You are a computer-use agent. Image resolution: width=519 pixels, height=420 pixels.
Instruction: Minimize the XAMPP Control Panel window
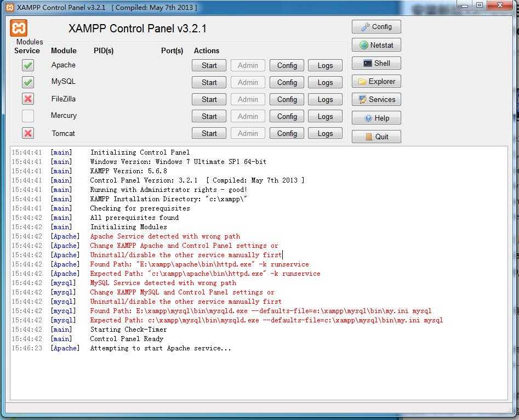[x=465, y=5]
